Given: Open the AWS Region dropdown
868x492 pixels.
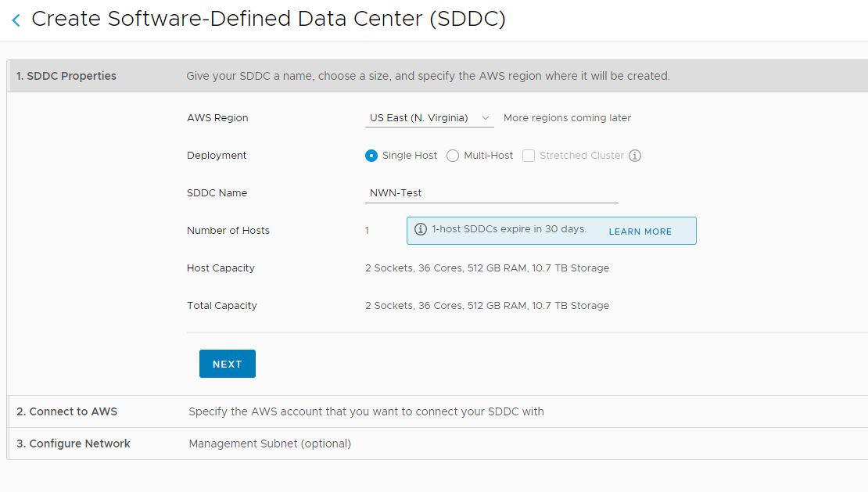Looking at the screenshot, I should (x=429, y=118).
